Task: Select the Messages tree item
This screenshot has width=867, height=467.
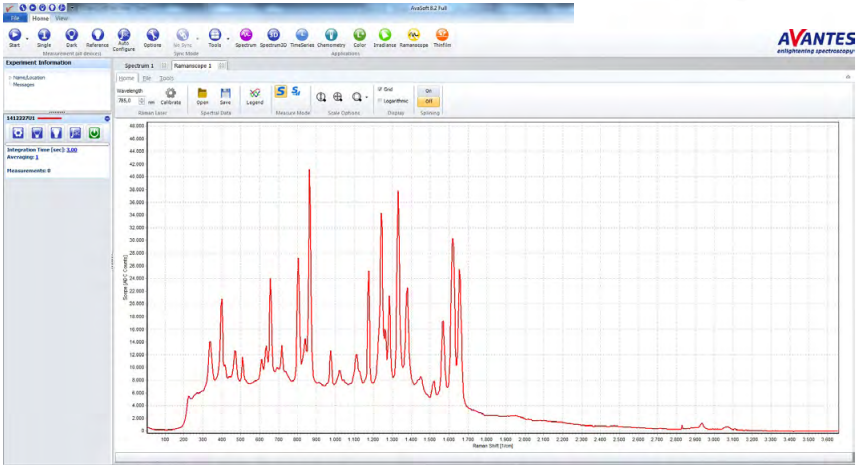Action: (x=23, y=85)
